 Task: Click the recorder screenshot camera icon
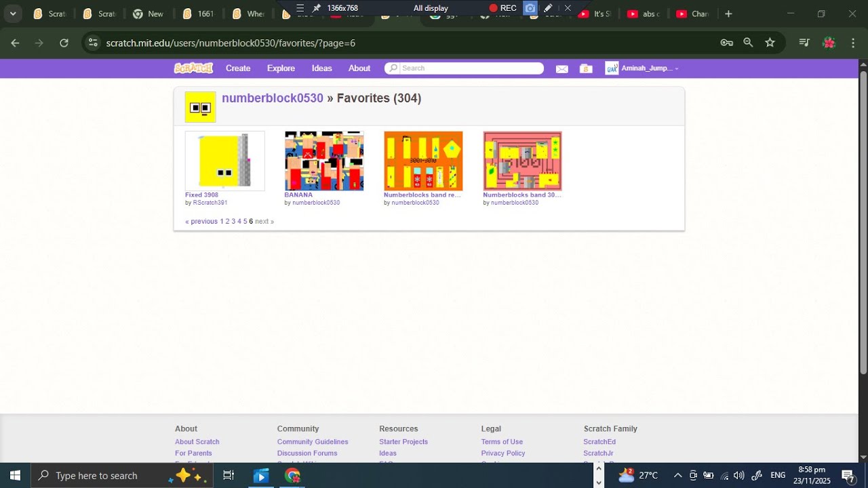point(530,8)
